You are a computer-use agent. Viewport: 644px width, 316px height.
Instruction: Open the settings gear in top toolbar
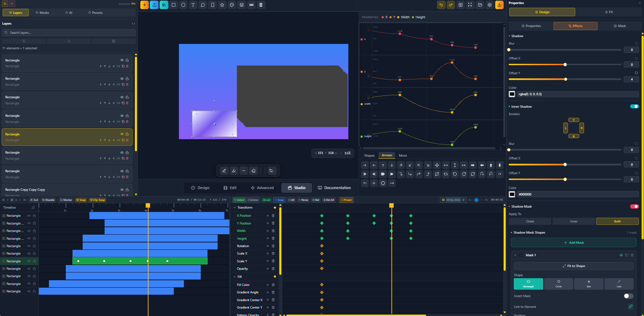489,5
